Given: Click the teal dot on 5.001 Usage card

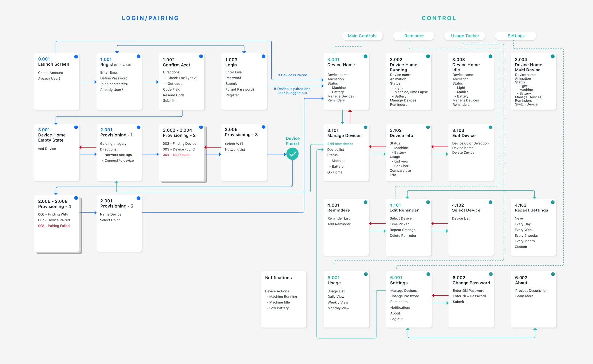Looking at the screenshot, I should (366, 274).
